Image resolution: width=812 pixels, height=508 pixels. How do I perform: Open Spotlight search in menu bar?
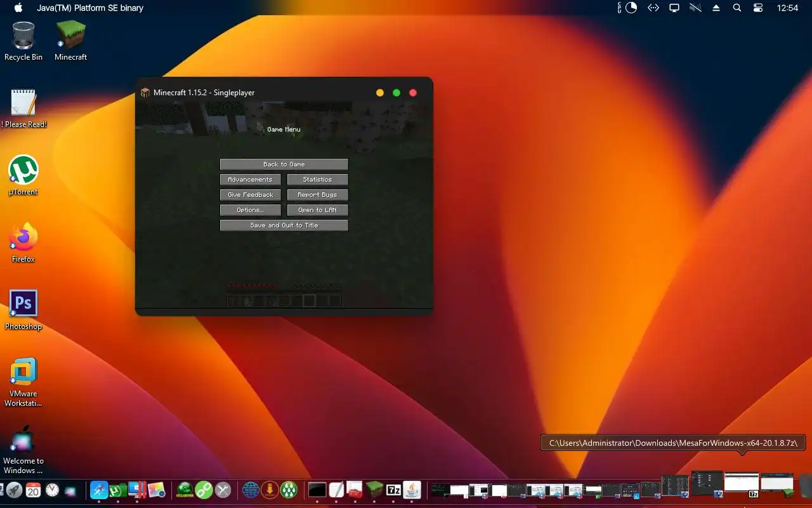737,8
